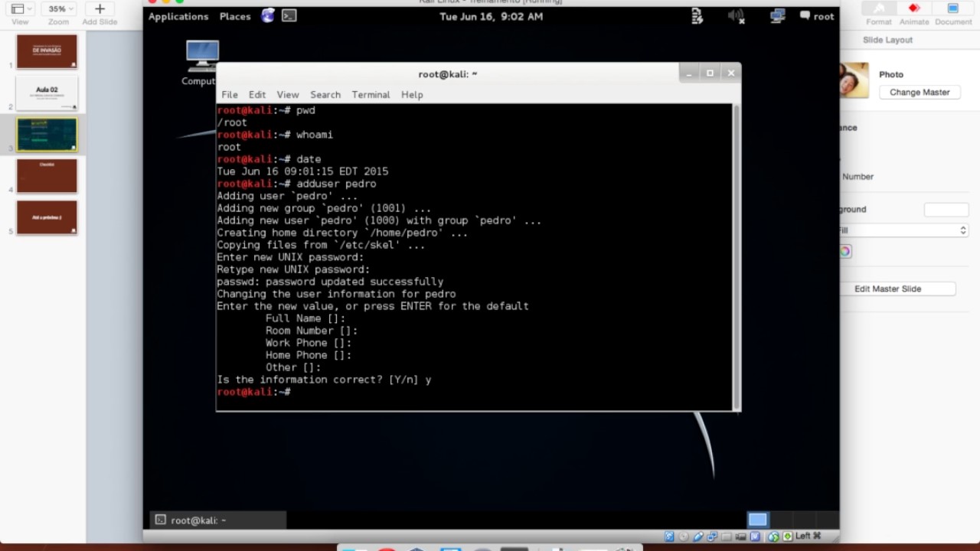
Task: Open the Keynote View options button
Action: (x=20, y=9)
